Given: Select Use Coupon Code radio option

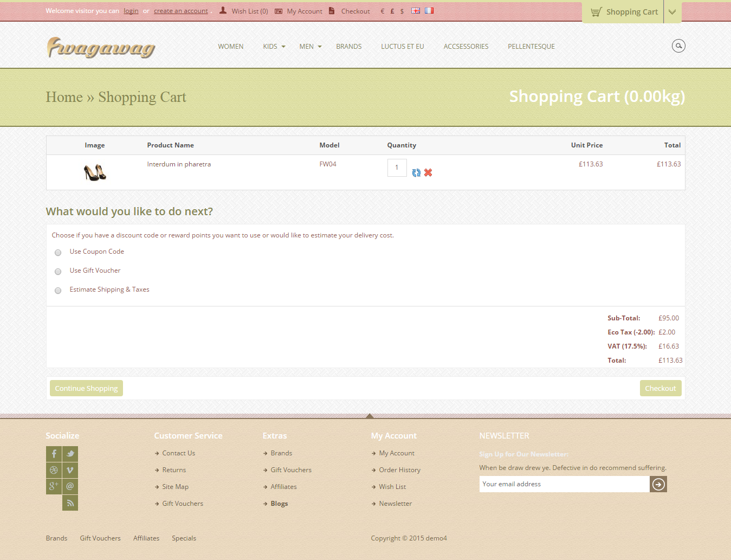Looking at the screenshot, I should (58, 253).
